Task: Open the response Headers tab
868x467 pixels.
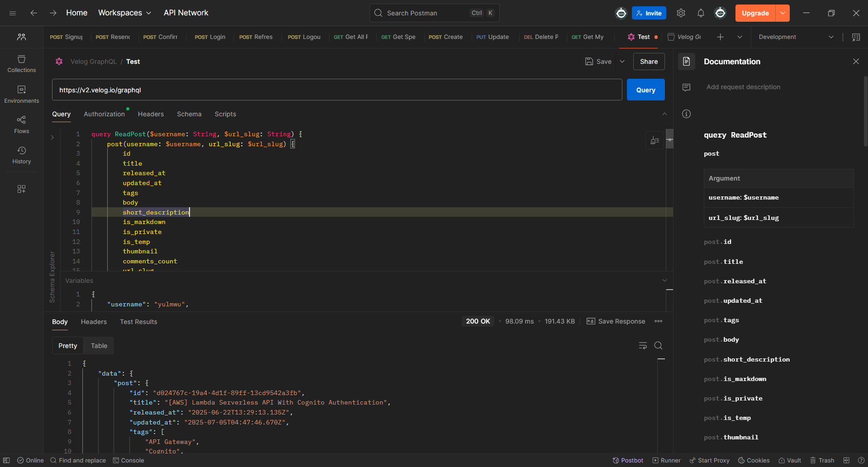Action: (94, 322)
